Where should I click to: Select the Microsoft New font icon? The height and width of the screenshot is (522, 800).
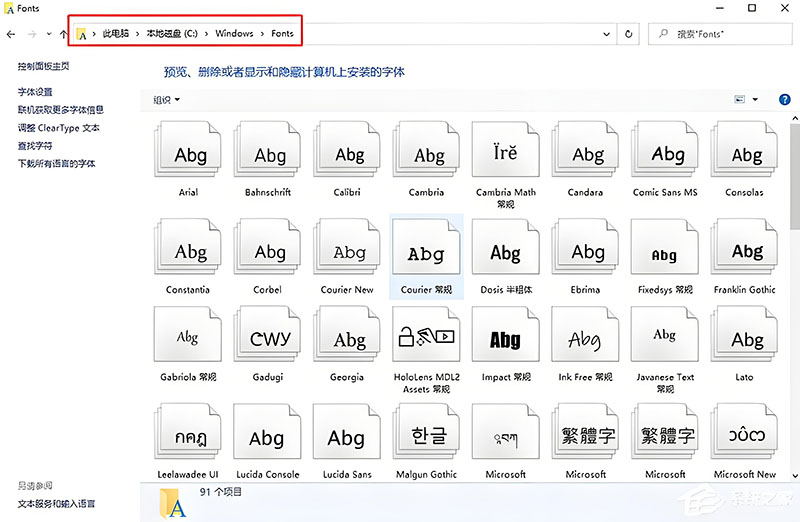pyautogui.click(x=744, y=432)
